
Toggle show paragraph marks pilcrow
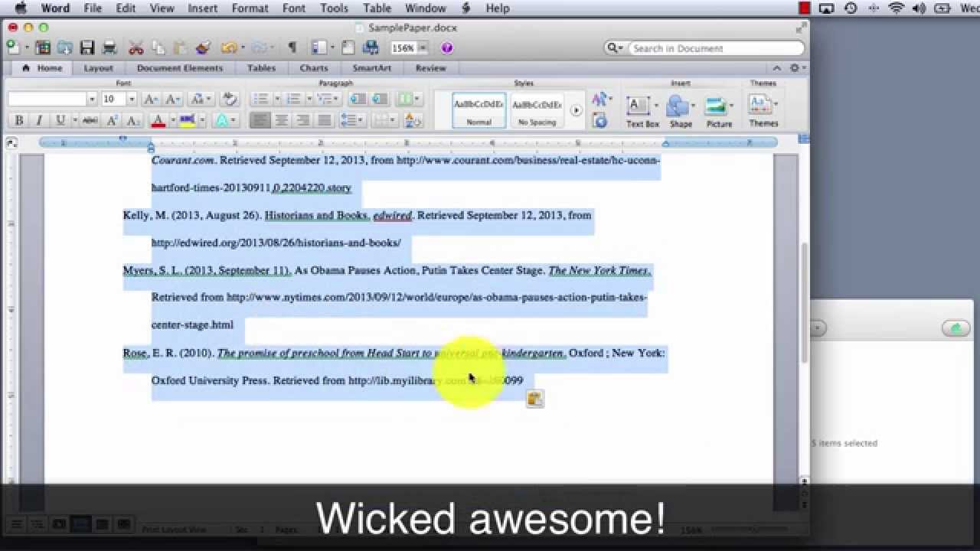pyautogui.click(x=292, y=48)
